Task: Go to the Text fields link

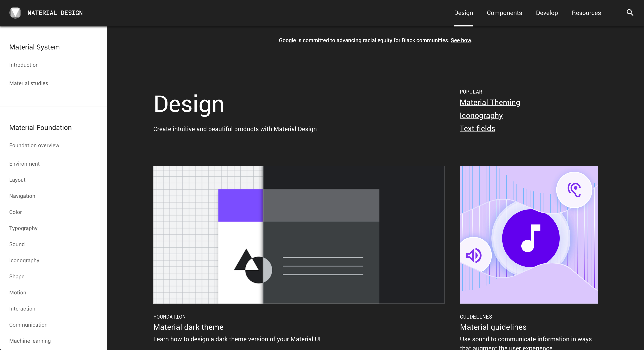Action: (x=477, y=128)
